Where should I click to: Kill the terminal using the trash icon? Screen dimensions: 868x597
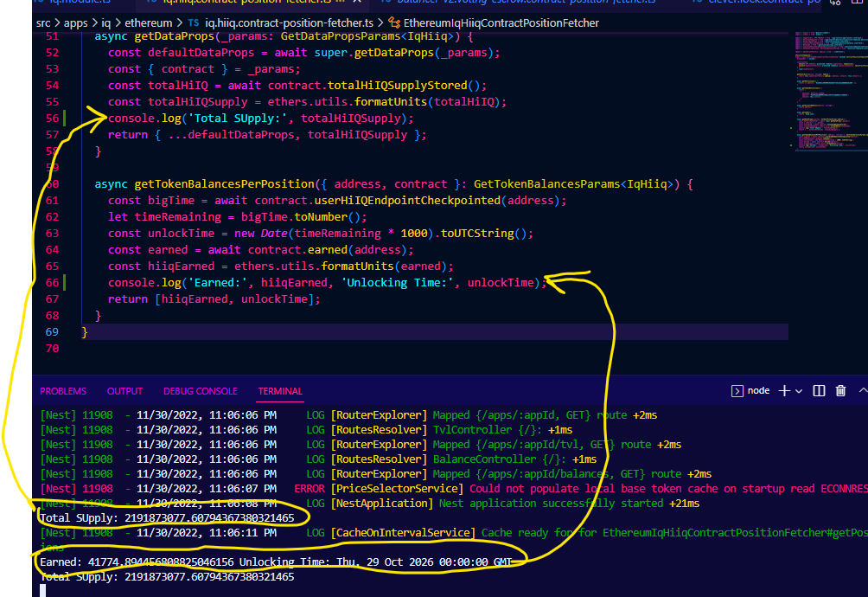click(x=839, y=391)
